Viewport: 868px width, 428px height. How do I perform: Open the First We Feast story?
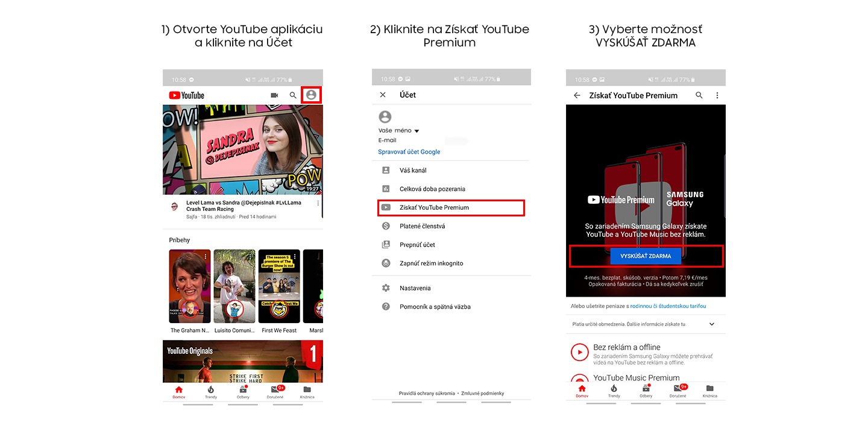(279, 286)
